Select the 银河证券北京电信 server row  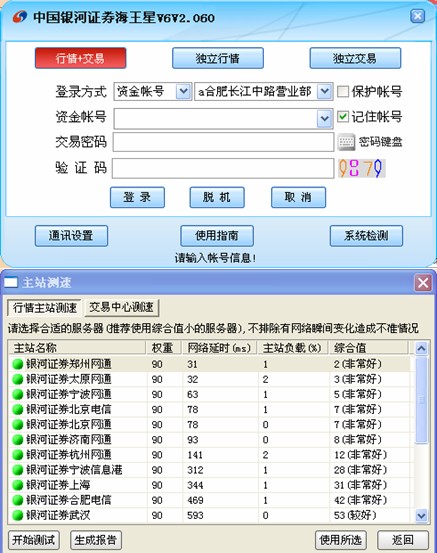210,410
